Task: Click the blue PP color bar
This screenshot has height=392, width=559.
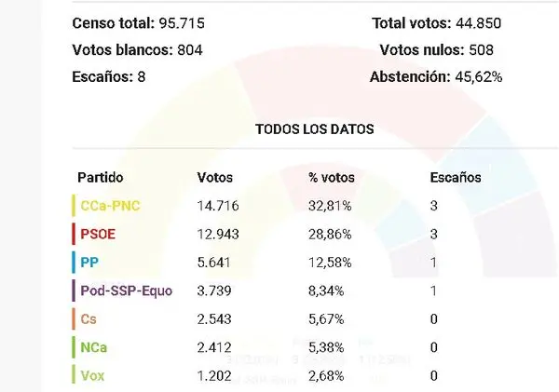Action: point(74,263)
